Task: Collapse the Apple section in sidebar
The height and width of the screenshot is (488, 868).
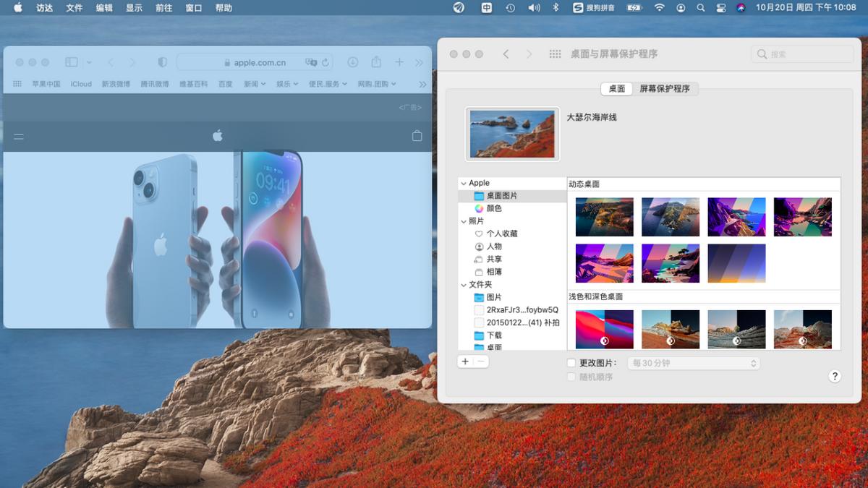Action: tap(462, 183)
